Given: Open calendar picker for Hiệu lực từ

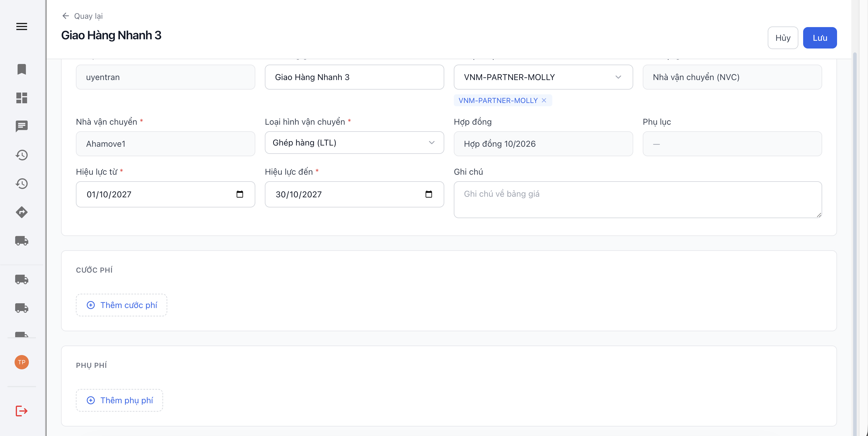Looking at the screenshot, I should 240,194.
